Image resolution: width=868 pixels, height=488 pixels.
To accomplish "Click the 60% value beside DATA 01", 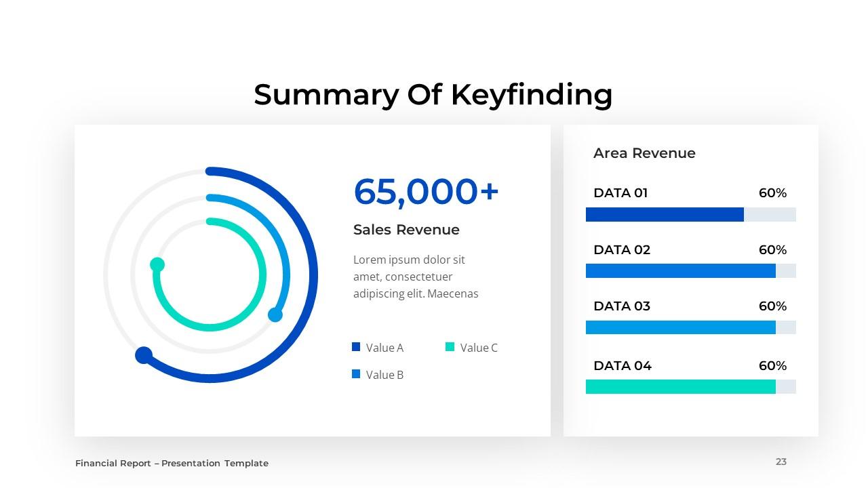I will (772, 193).
